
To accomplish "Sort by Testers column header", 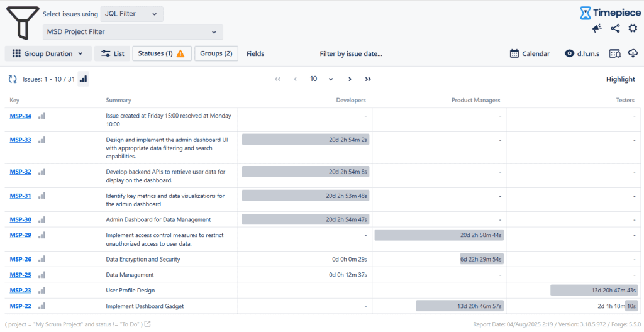I will pyautogui.click(x=625, y=100).
